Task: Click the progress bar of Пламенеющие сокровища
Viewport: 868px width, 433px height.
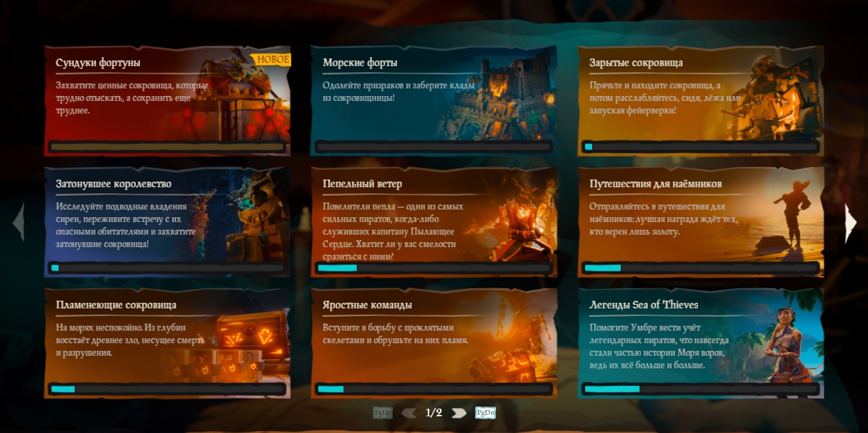Action: coord(167,388)
